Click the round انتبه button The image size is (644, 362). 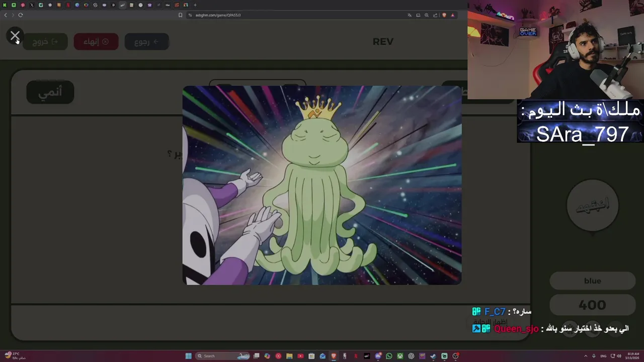click(x=592, y=205)
